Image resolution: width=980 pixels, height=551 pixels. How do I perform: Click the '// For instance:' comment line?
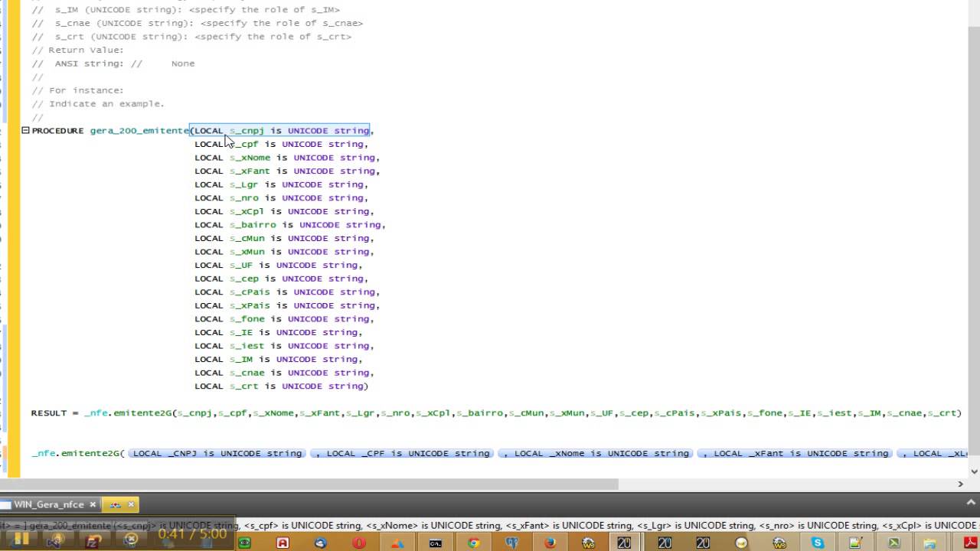(77, 90)
